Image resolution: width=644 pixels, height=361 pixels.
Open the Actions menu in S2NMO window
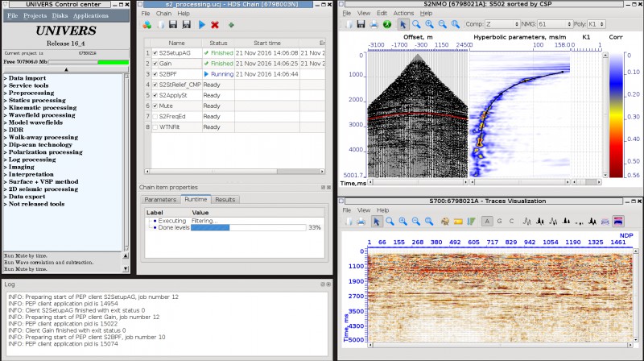pos(403,13)
